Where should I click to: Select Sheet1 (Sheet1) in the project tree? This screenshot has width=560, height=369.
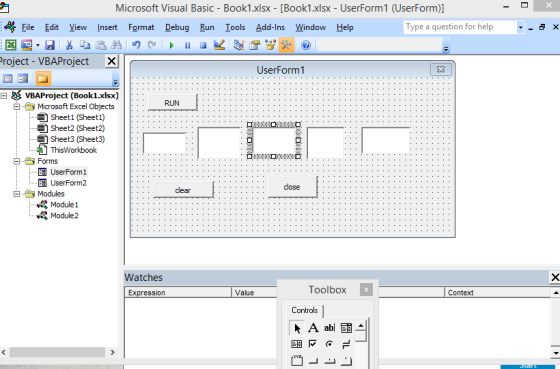(78, 117)
